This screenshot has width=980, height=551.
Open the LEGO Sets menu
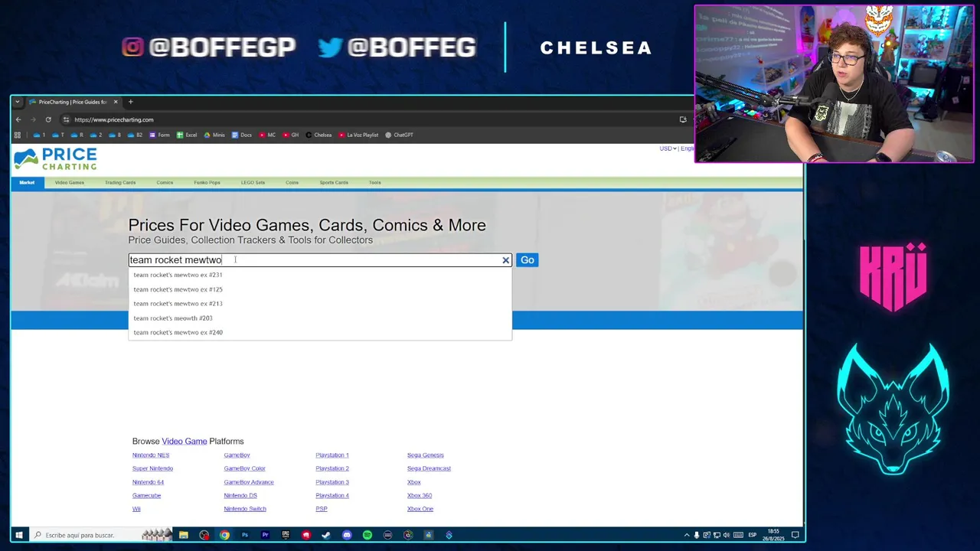click(253, 182)
